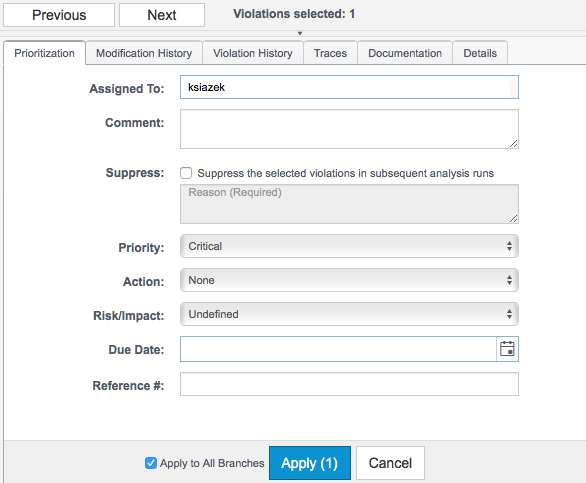View the Traces tab
This screenshot has height=483, width=586.
click(x=330, y=53)
